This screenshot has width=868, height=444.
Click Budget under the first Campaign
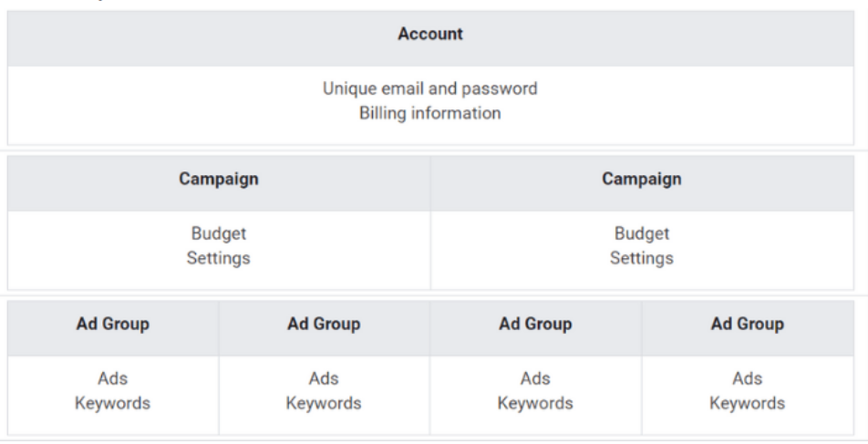pos(219,233)
